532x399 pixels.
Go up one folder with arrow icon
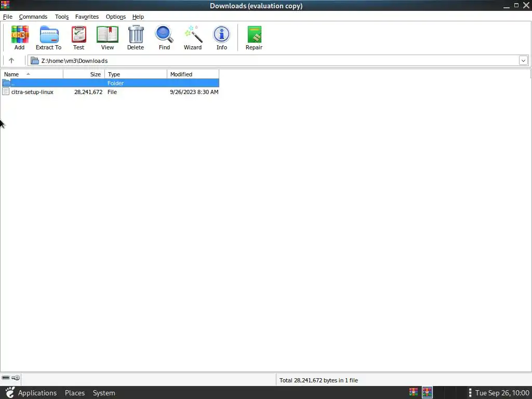click(x=11, y=60)
